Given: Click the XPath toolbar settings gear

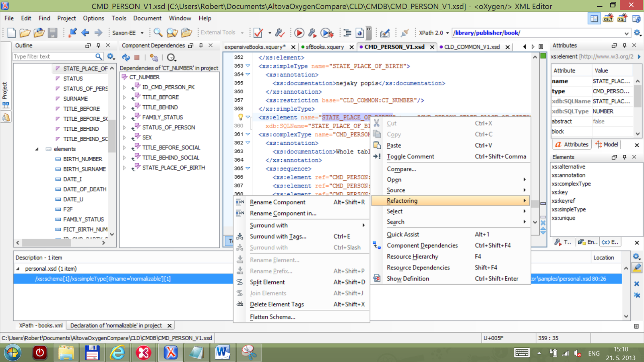Looking at the screenshot, I should 637,33.
